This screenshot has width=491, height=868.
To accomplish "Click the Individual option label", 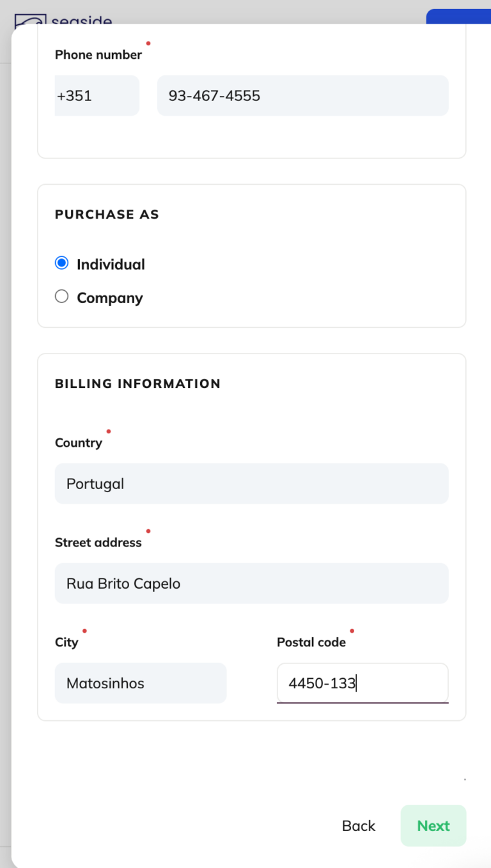I will click(111, 265).
